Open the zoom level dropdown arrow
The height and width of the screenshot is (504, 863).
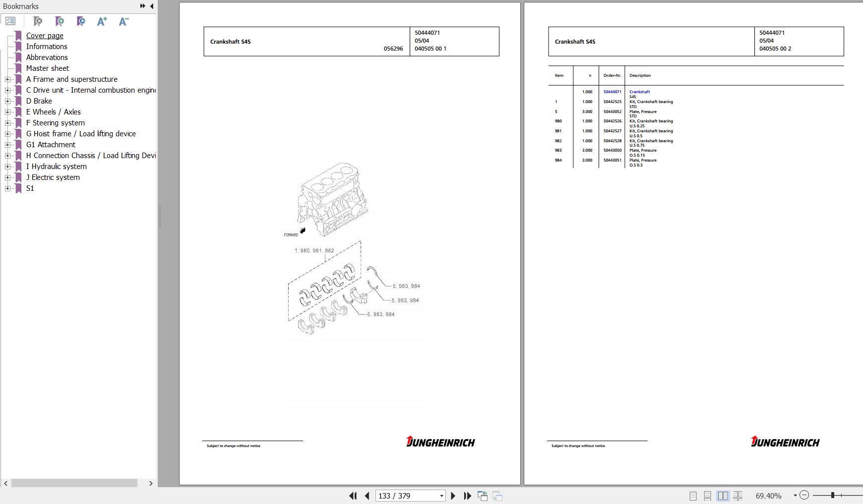[x=795, y=496]
